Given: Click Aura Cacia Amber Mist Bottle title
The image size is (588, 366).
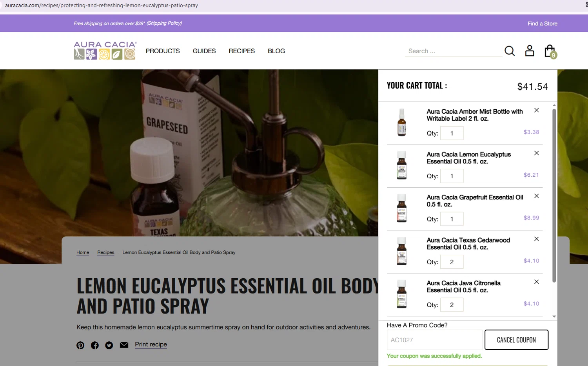Looking at the screenshot, I should [x=475, y=115].
